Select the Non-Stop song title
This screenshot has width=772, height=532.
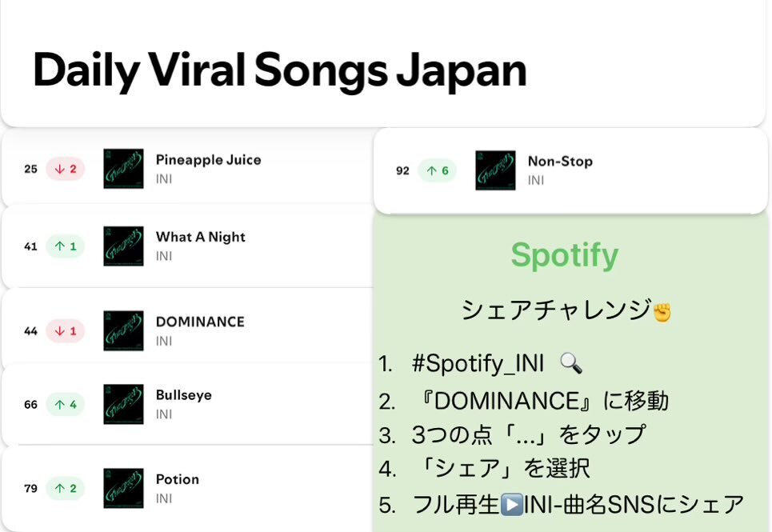coord(560,162)
